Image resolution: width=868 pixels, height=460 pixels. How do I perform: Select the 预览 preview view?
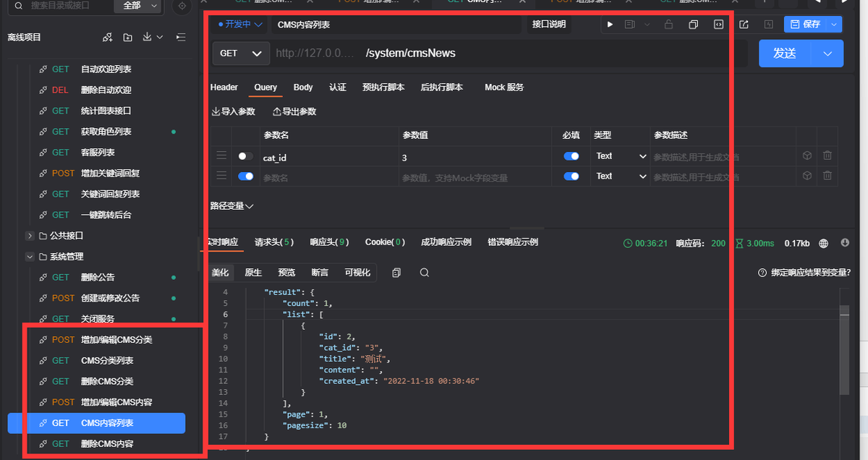click(286, 273)
